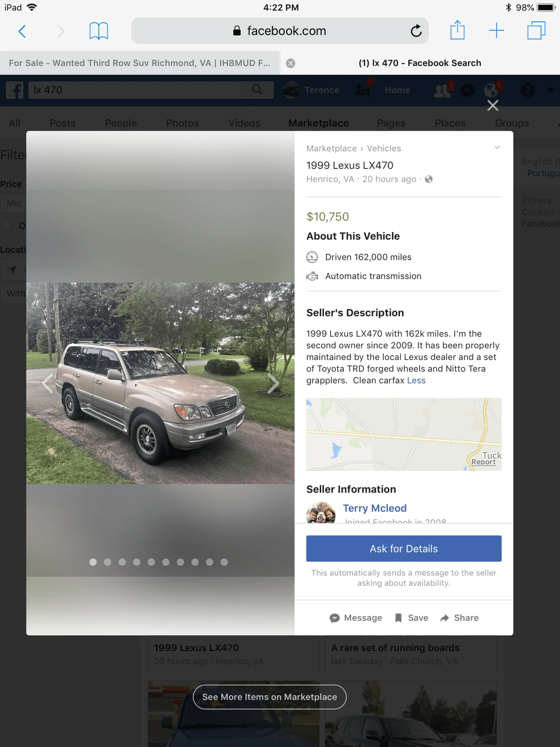560x747 pixels.
Task: Collapse description with Less link
Action: pos(416,381)
